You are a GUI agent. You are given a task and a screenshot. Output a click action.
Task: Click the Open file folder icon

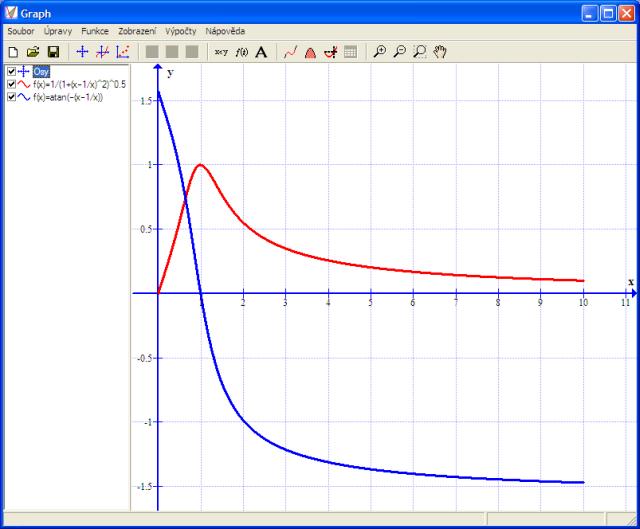coord(33,51)
